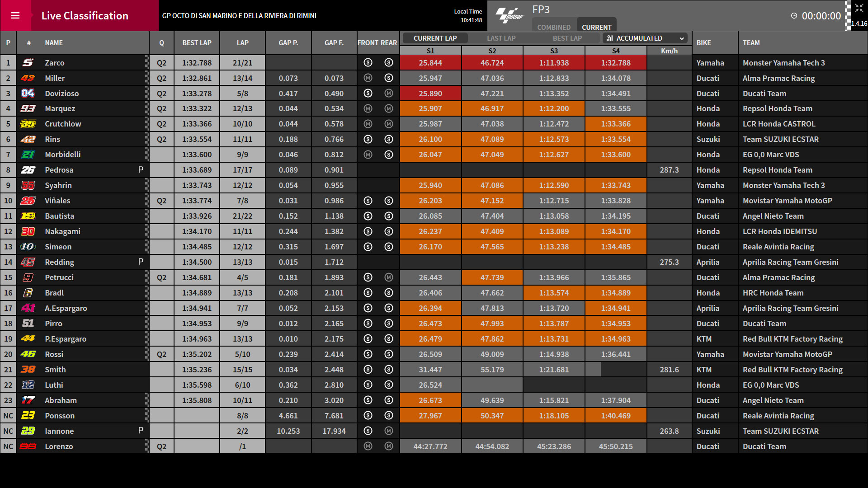
Task: Click Zarco's rear tyre compound icon
Action: (389, 63)
